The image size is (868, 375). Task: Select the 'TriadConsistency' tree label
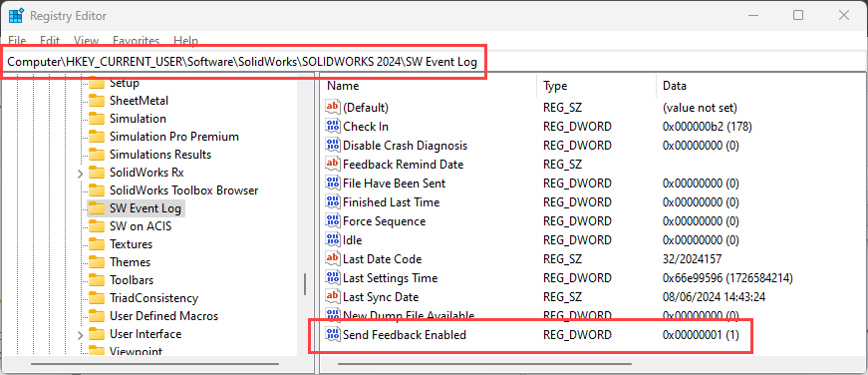pos(153,298)
